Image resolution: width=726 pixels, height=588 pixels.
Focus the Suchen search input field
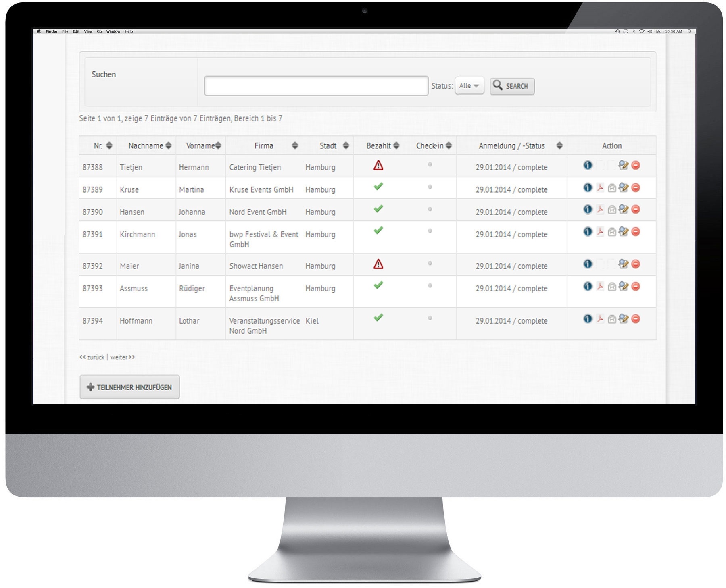[x=316, y=86]
